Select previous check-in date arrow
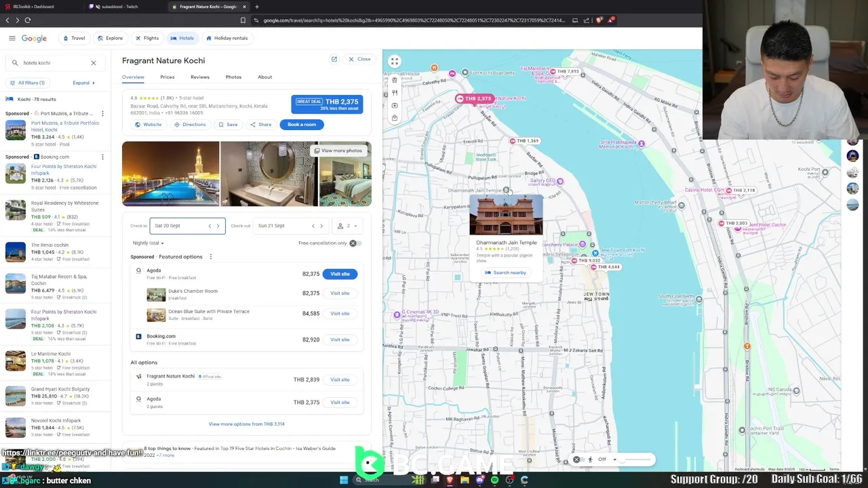Image resolution: width=868 pixels, height=488 pixels. 210,226
